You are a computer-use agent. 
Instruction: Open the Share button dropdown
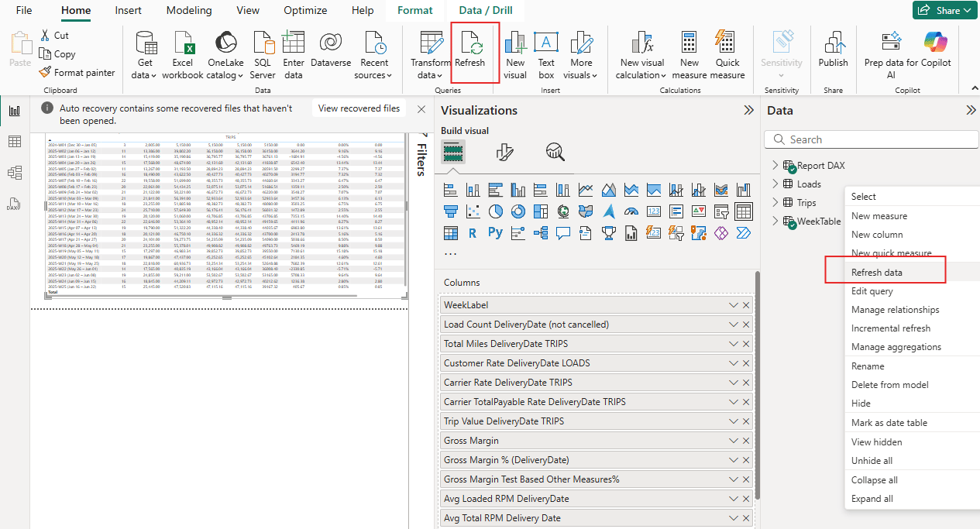coord(946,11)
